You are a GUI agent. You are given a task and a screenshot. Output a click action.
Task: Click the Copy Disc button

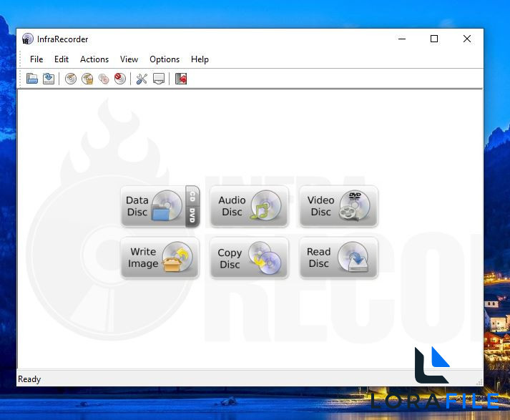point(249,258)
